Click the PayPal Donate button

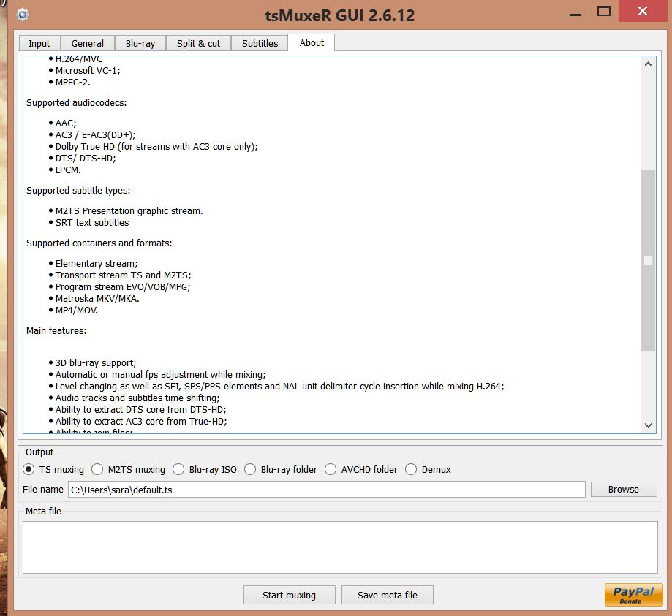pyautogui.click(x=633, y=595)
